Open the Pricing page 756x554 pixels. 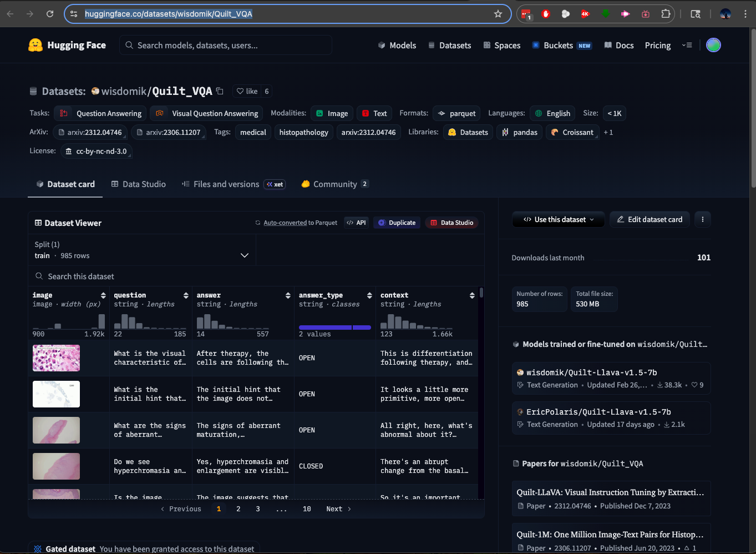(658, 46)
